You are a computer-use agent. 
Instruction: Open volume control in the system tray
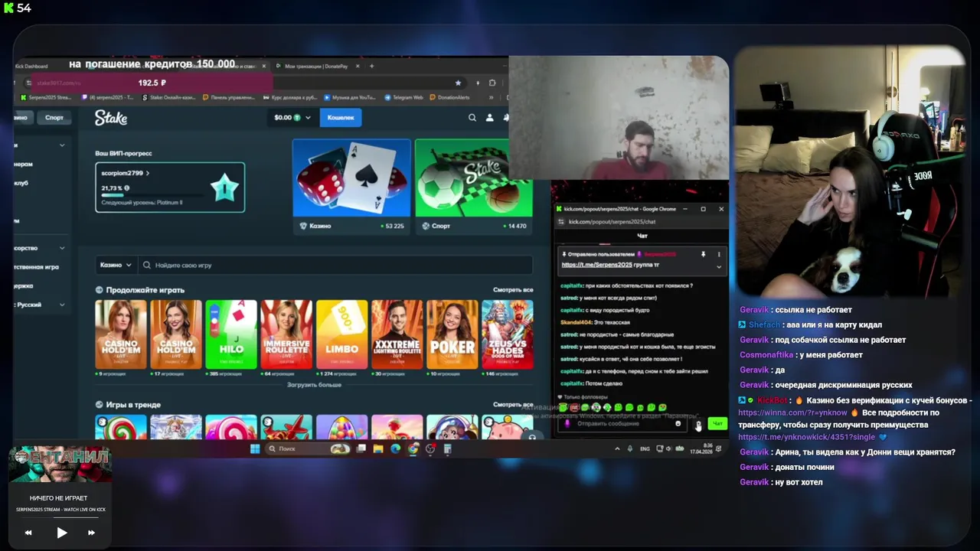[x=668, y=449]
